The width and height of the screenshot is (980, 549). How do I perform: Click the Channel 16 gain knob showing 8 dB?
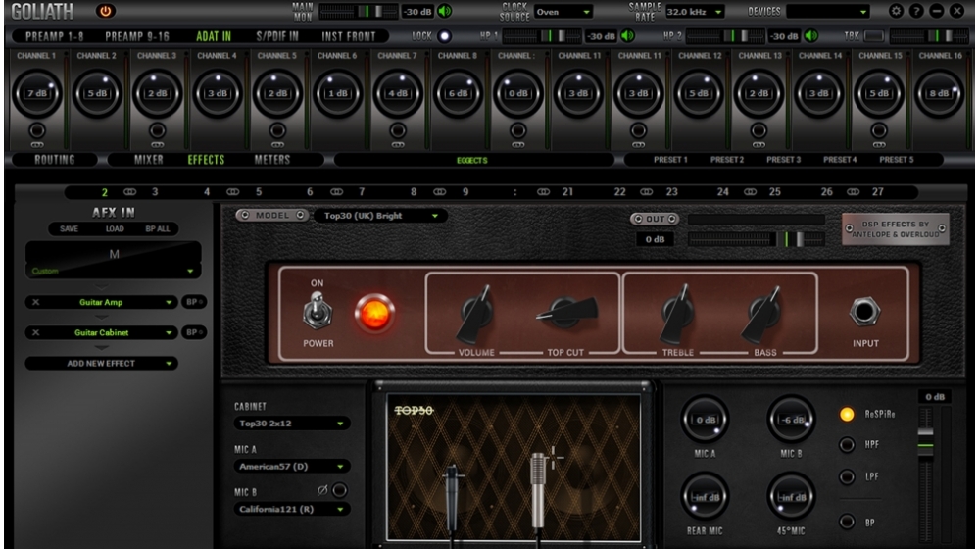(939, 93)
